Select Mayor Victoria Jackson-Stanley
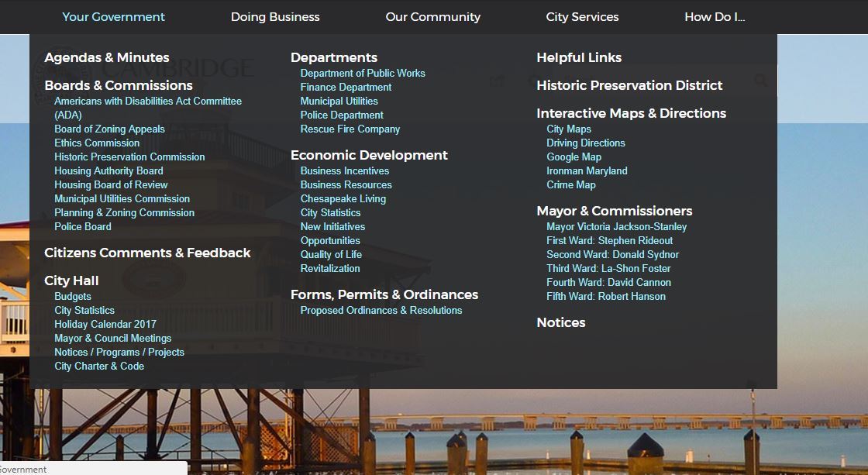 616,226
